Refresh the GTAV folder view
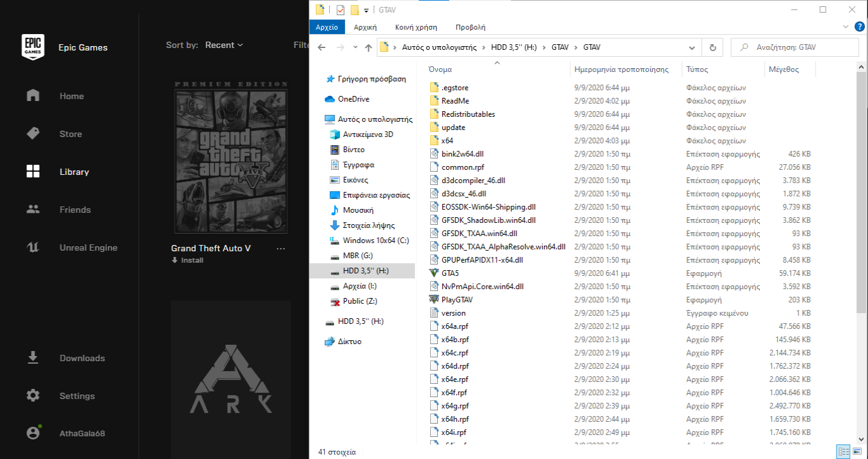Screen dimensions: 868x459 pos(713,47)
